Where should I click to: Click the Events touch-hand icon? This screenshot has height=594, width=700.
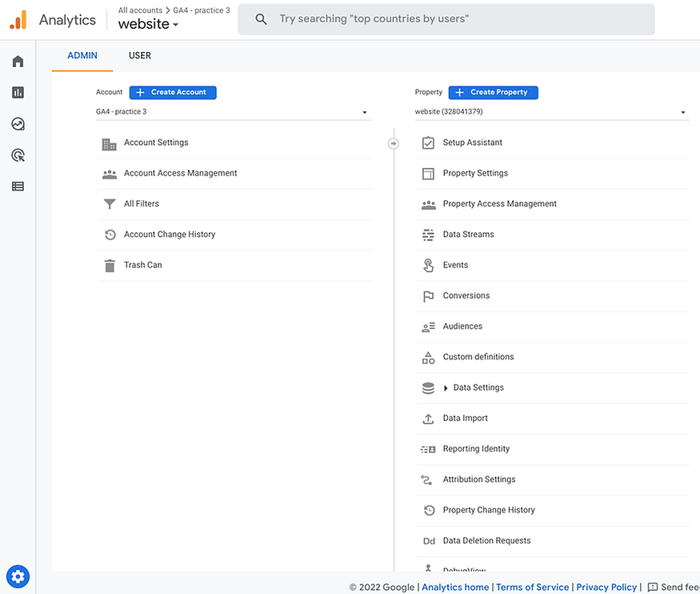(x=428, y=265)
